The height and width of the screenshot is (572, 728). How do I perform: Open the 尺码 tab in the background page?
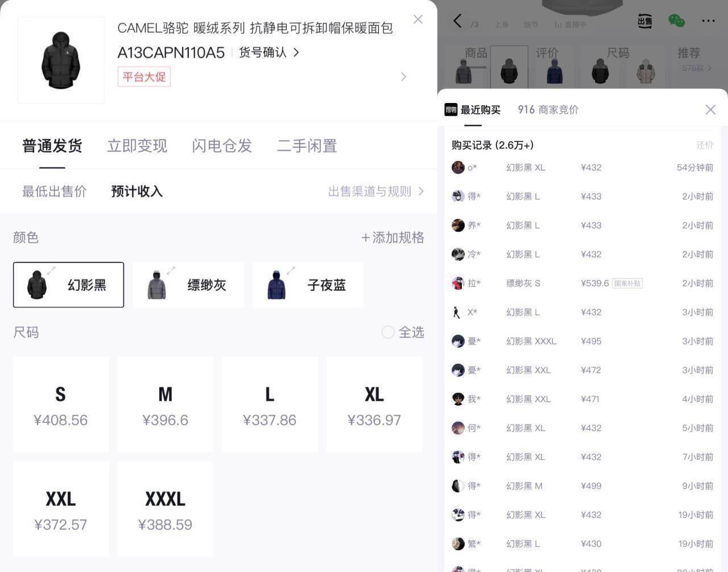[618, 53]
